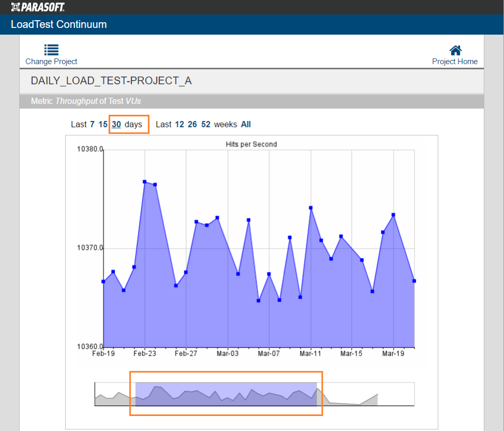Click the Mar-07 x-axis label
The height and width of the screenshot is (431, 504).
click(x=269, y=353)
